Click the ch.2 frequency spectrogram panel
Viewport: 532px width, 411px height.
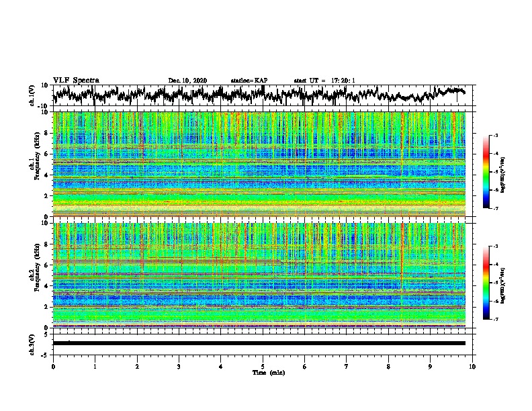coord(259,275)
